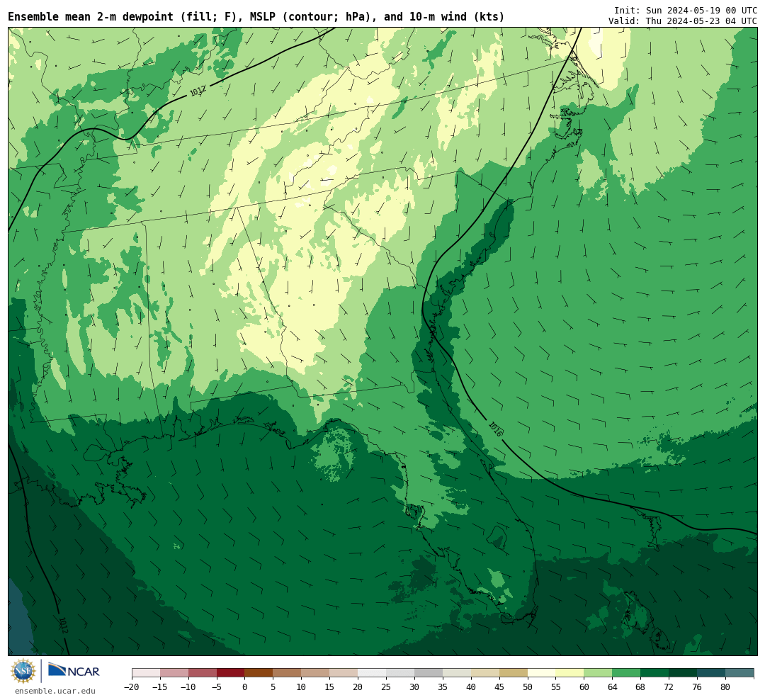
Task: Click the 64 colorbar tick label
Action: (613, 687)
